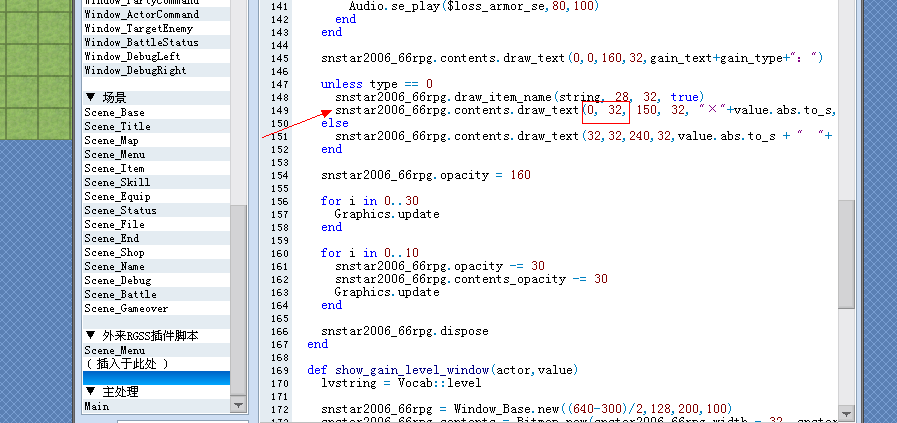Screen dimensions: 897x423
Task: Open Scene_Equip script
Action: click(x=156, y=196)
